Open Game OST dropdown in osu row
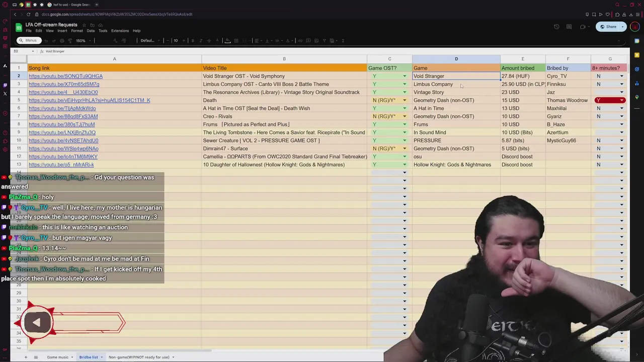 click(404, 157)
